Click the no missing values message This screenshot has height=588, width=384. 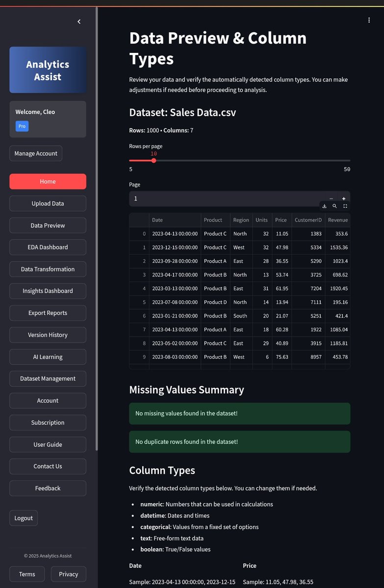(240, 414)
